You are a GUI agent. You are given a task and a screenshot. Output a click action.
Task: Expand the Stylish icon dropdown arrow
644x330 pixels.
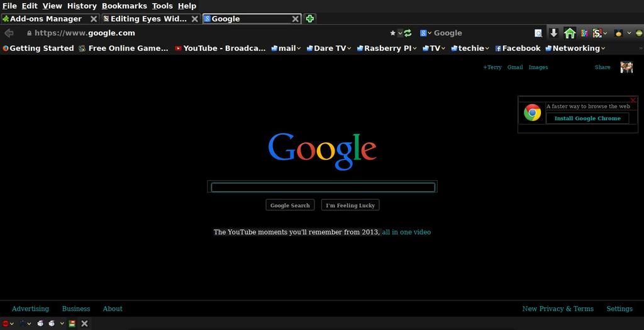[x=605, y=33]
